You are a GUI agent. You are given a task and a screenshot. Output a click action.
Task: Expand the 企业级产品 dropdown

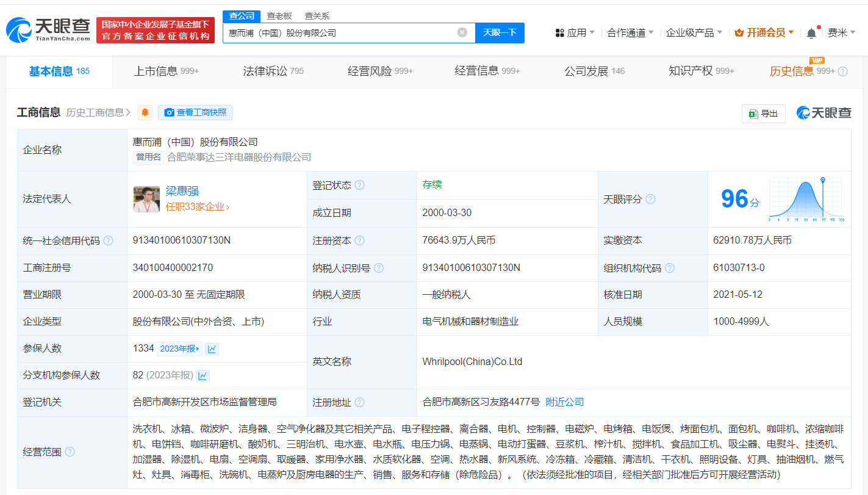coord(694,32)
